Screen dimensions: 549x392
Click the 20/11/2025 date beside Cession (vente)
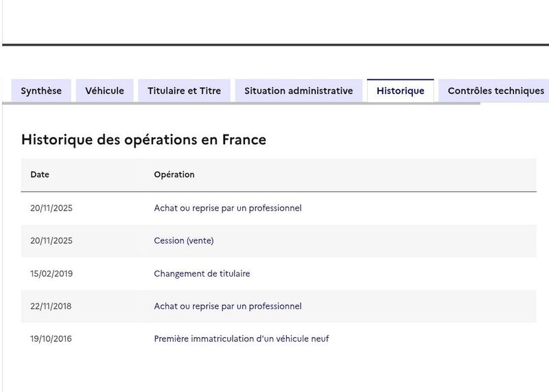coord(51,241)
